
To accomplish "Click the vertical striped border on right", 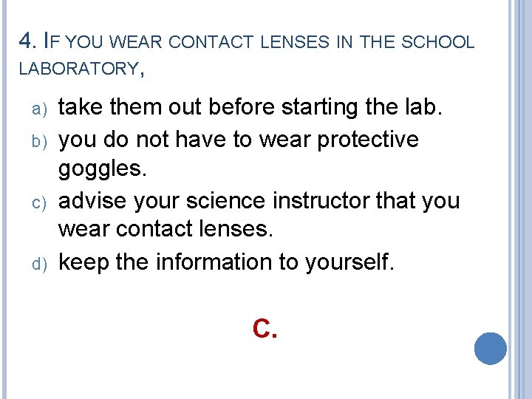I will 520,199.
